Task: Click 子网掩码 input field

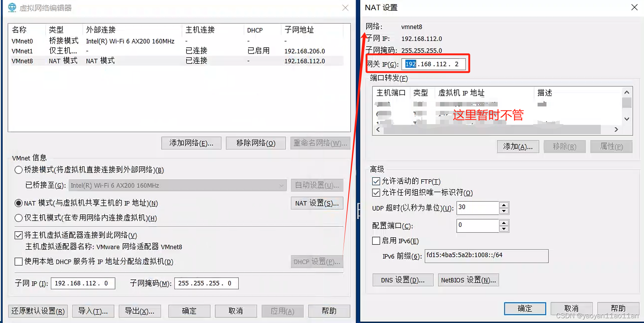Action: point(206,283)
